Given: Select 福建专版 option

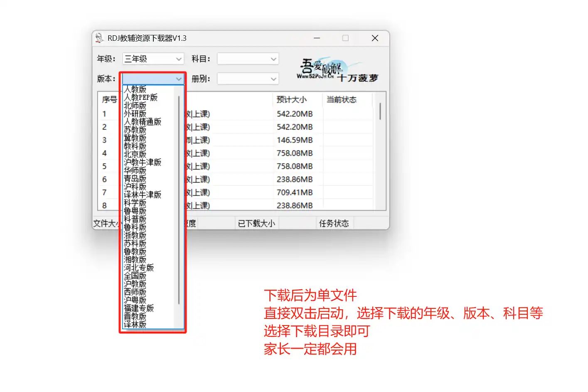Looking at the screenshot, I should [x=139, y=308].
